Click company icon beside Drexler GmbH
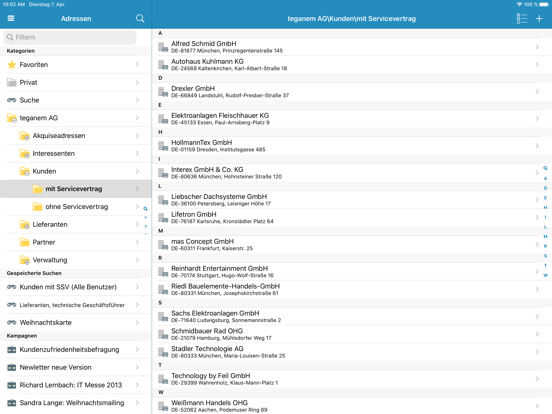The width and height of the screenshot is (552, 414). 163,92
